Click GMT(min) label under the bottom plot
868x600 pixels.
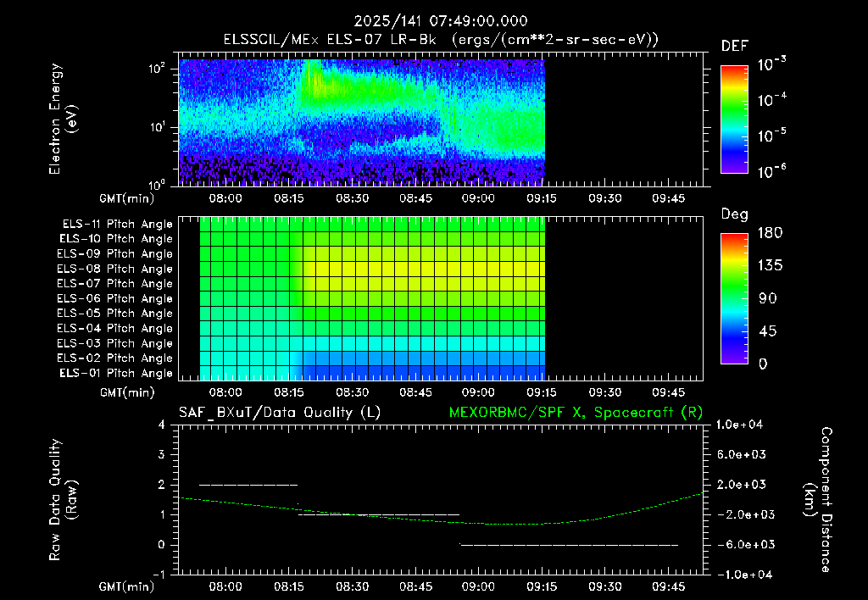pos(127,586)
